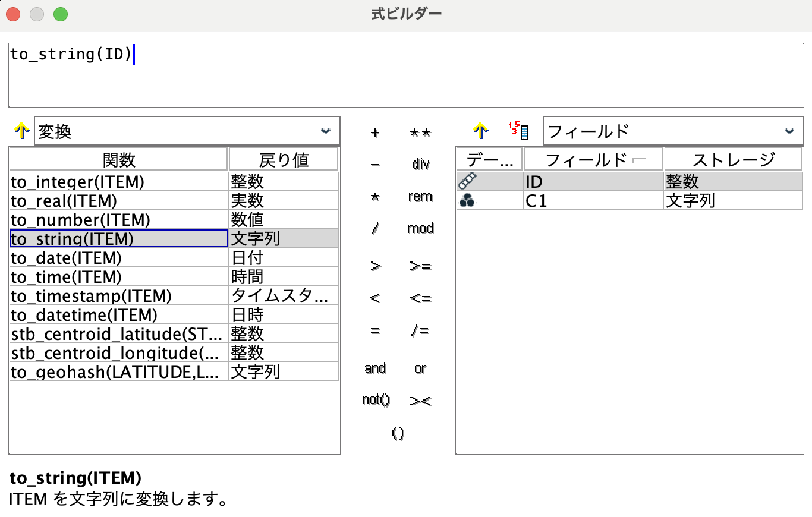812x517 pixels.
Task: Click the >< concatenation operator icon
Action: (x=420, y=400)
